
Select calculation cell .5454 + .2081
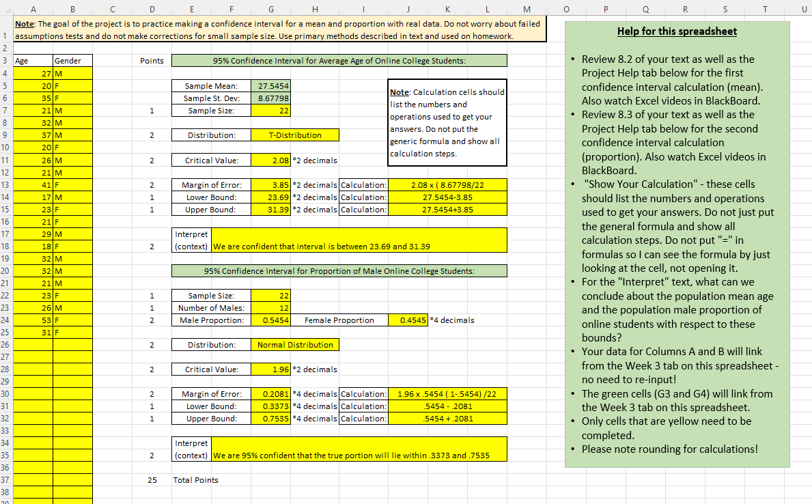447,419
